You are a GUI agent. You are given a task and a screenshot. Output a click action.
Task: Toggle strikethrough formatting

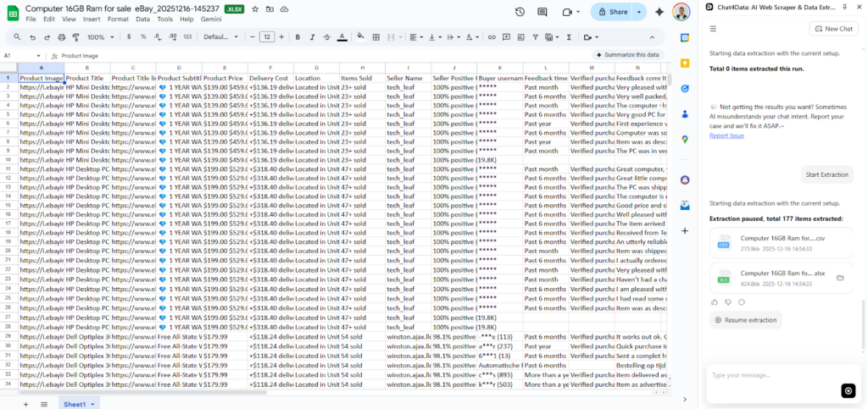tap(327, 37)
